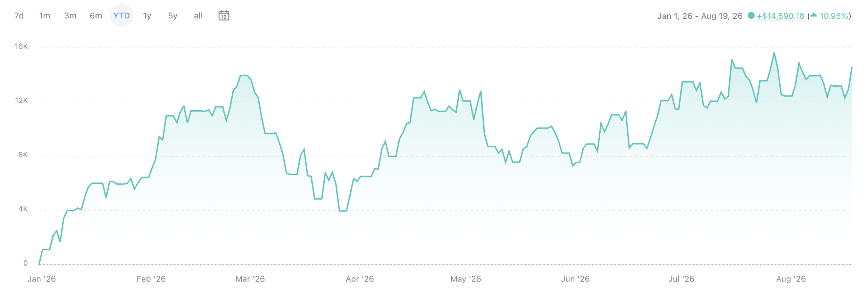
Task: Click the +$14,590.18 gain value
Action: (x=781, y=16)
